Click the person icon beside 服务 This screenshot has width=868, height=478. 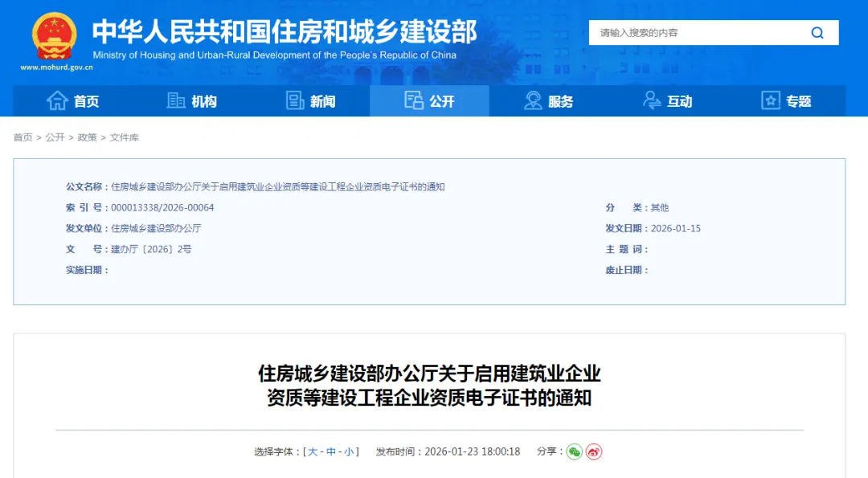click(x=533, y=100)
